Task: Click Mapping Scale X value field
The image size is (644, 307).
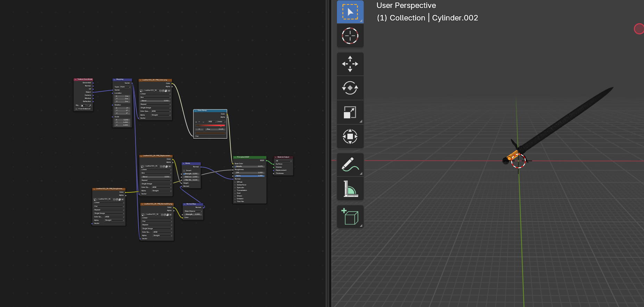Action: [x=122, y=120]
